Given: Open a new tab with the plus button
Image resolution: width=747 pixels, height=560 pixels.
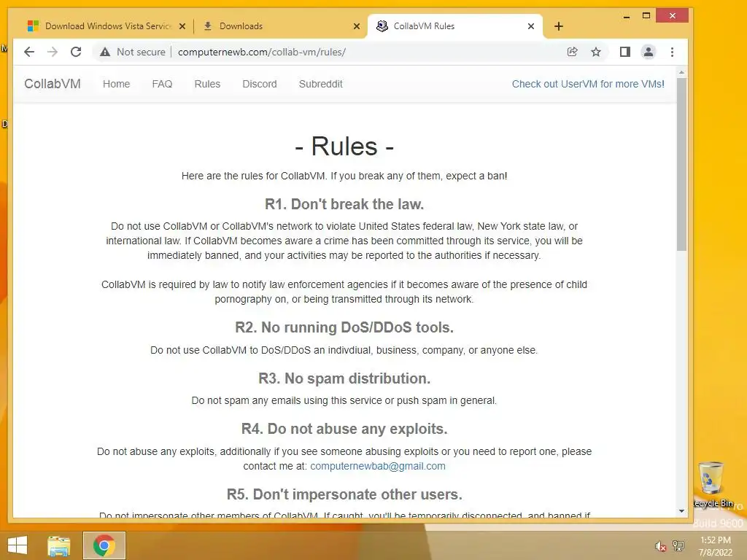Looking at the screenshot, I should (558, 26).
